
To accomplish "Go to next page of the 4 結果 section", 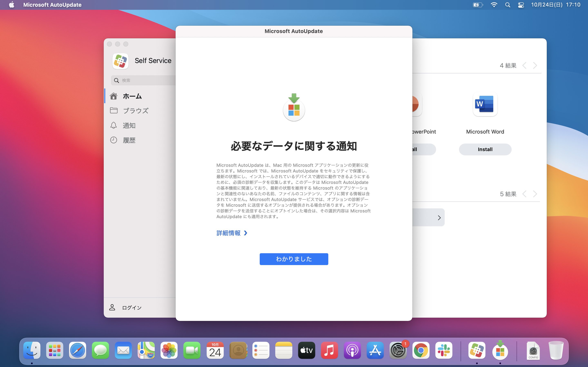I will click(535, 65).
